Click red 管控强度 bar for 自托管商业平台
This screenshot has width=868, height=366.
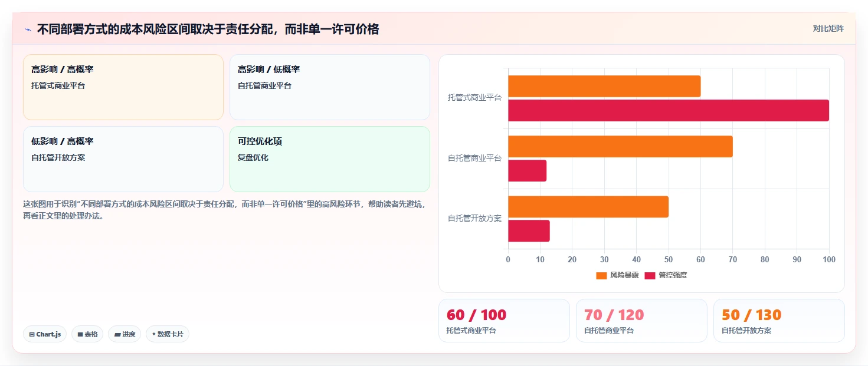[527, 170]
